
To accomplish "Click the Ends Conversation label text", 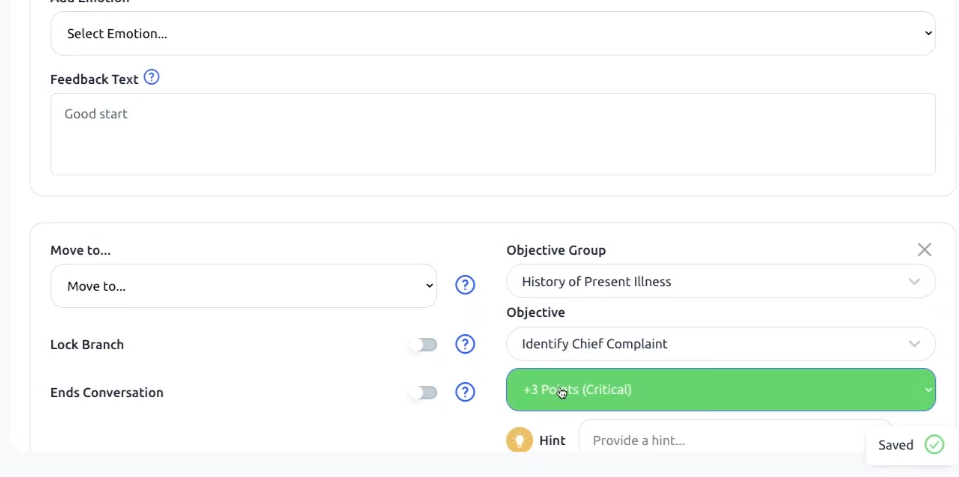I will (107, 393).
